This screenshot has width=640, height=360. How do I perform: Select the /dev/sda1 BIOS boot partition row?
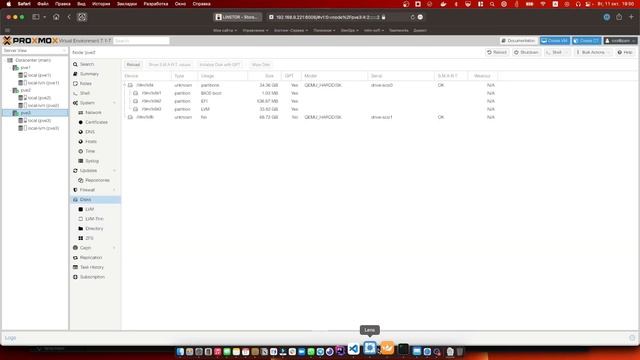(310, 93)
